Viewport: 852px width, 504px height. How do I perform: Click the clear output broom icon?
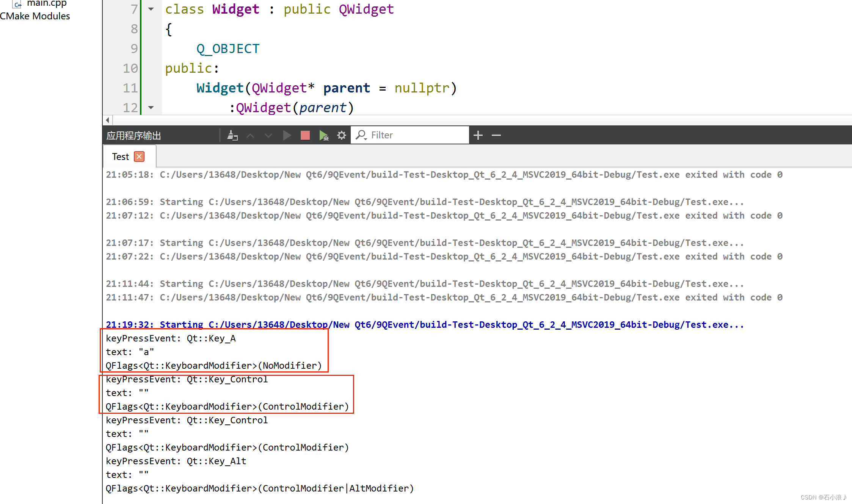click(232, 135)
